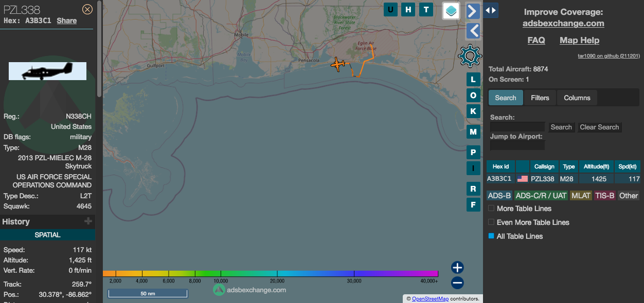Screen dimensions: 644x303
Task: Click the T map button
Action: pyautogui.click(x=426, y=9)
